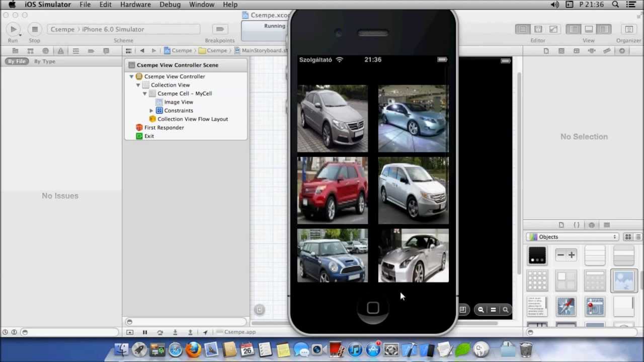Tap the blue Mini Cooper tile

[333, 255]
